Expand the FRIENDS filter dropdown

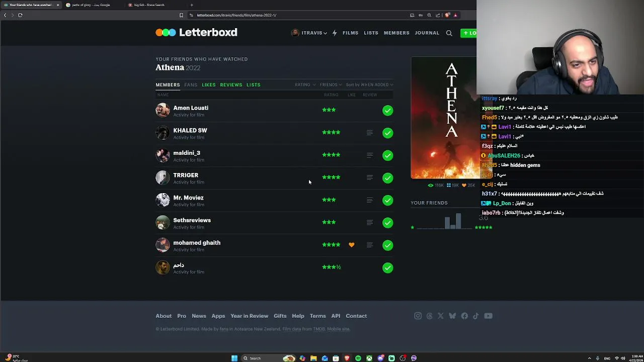[331, 84]
